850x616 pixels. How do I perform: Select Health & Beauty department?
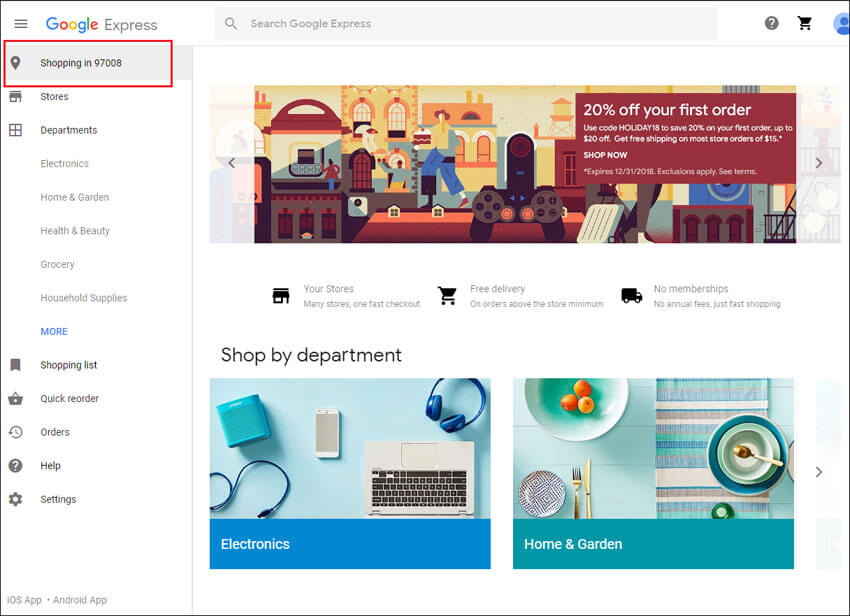[x=75, y=231]
